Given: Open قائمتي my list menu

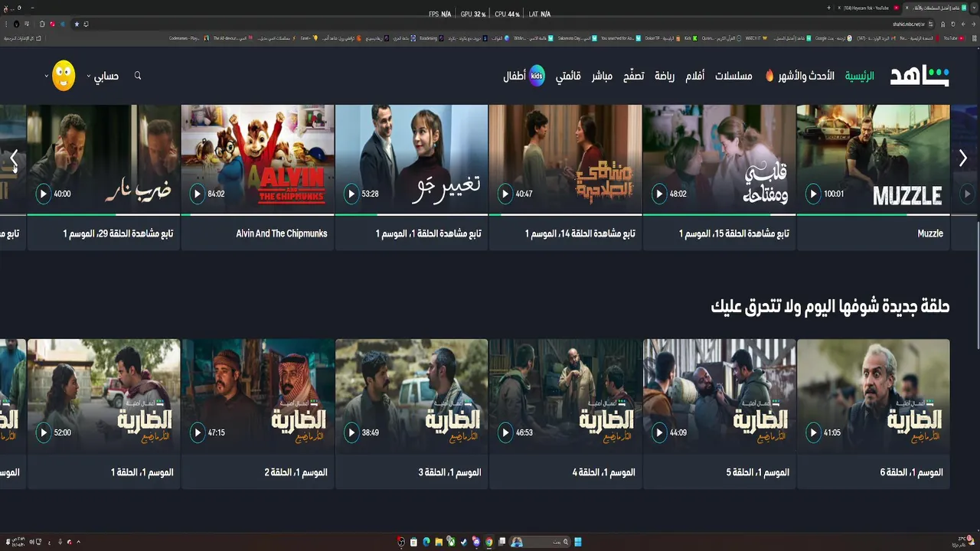Looking at the screenshot, I should coord(568,77).
